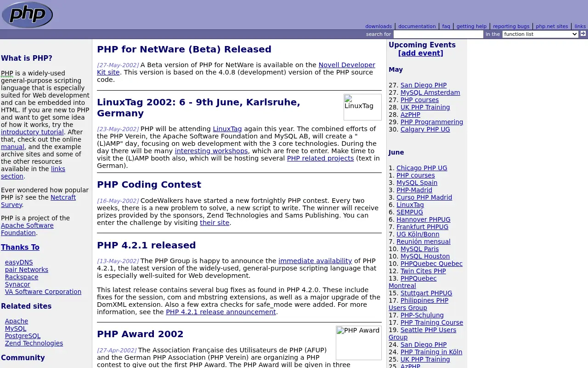Open the faq navigation item
Screen dimensions: 588x368
446,26
